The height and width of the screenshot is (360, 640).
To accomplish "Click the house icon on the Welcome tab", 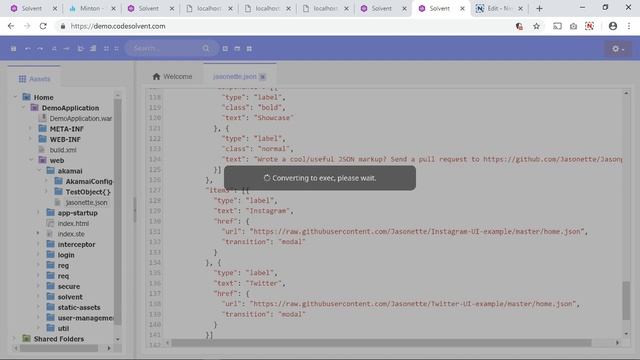I will [x=156, y=76].
